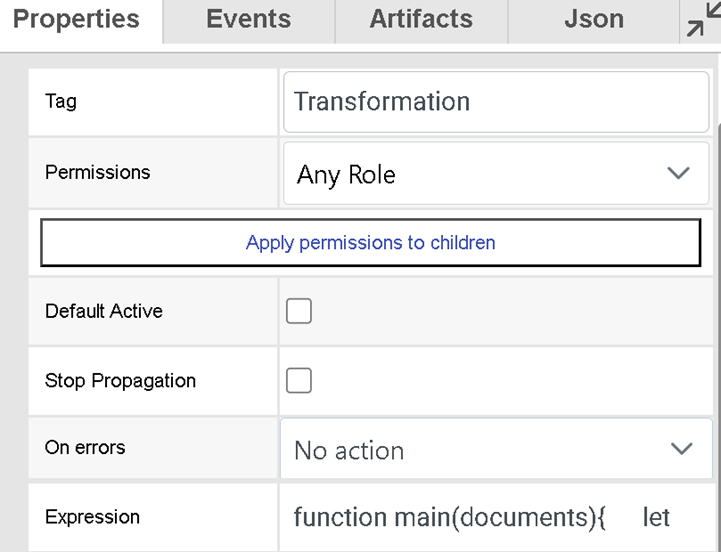721x552 pixels.
Task: Enable the Default Active checkbox
Action: 299,311
